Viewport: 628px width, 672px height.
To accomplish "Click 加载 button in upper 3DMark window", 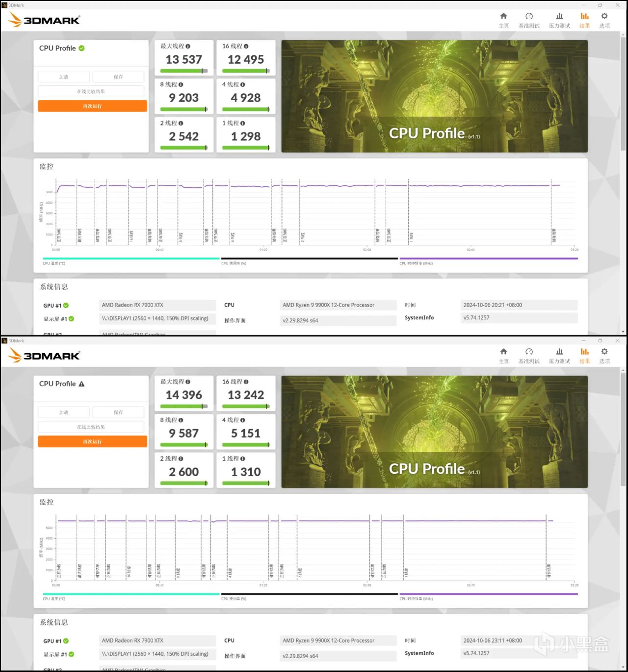I will (x=64, y=77).
